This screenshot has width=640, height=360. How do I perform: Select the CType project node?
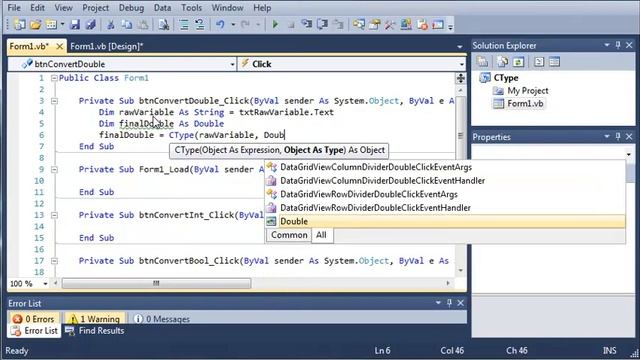tap(506, 78)
